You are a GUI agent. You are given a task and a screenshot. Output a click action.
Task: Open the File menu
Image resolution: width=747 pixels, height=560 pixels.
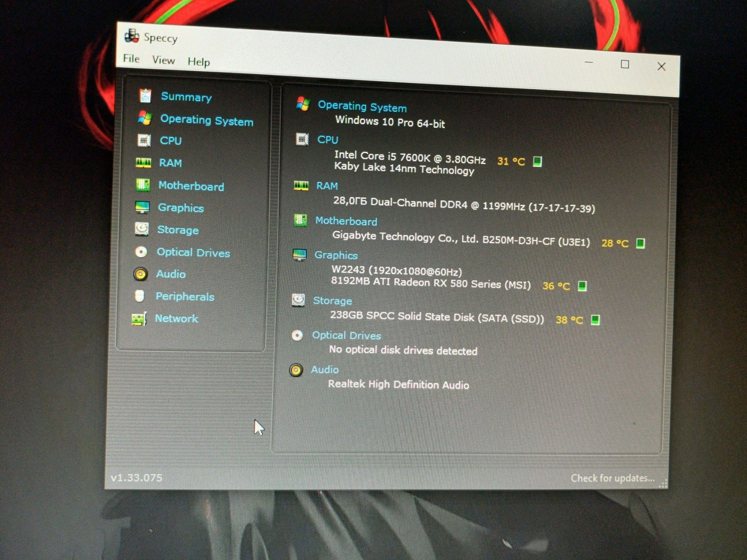131,59
